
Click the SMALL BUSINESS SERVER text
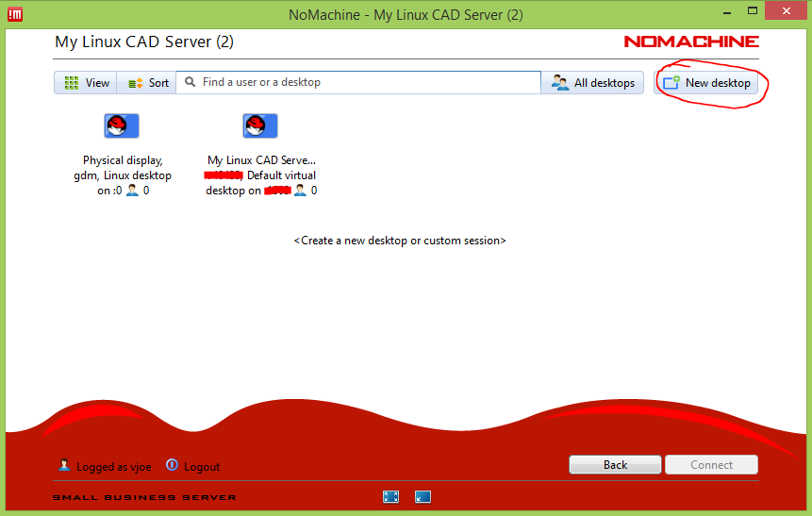pyautogui.click(x=144, y=497)
